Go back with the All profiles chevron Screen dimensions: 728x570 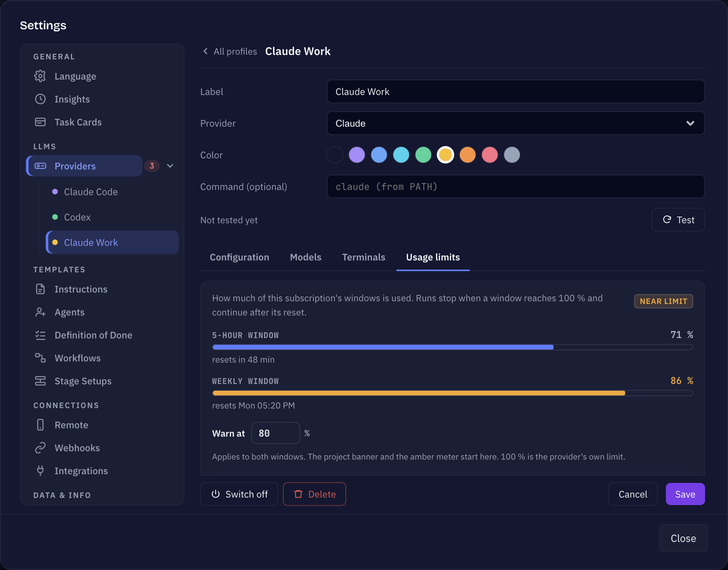click(x=205, y=51)
